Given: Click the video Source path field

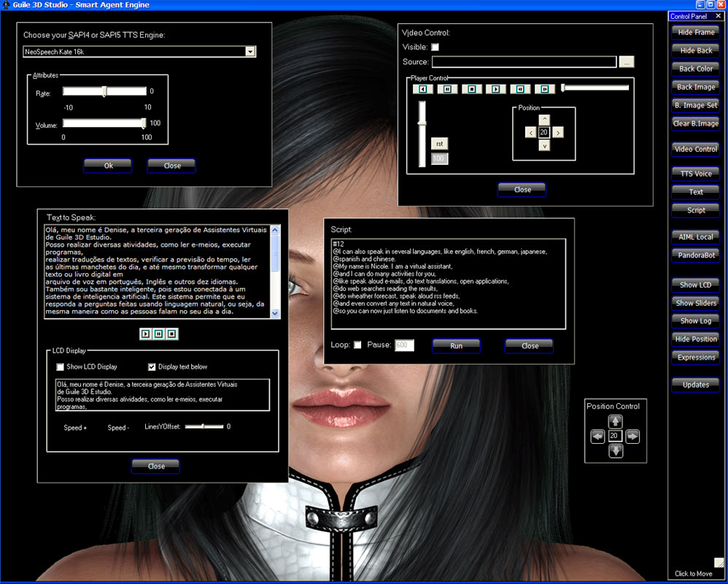Looking at the screenshot, I should click(524, 62).
